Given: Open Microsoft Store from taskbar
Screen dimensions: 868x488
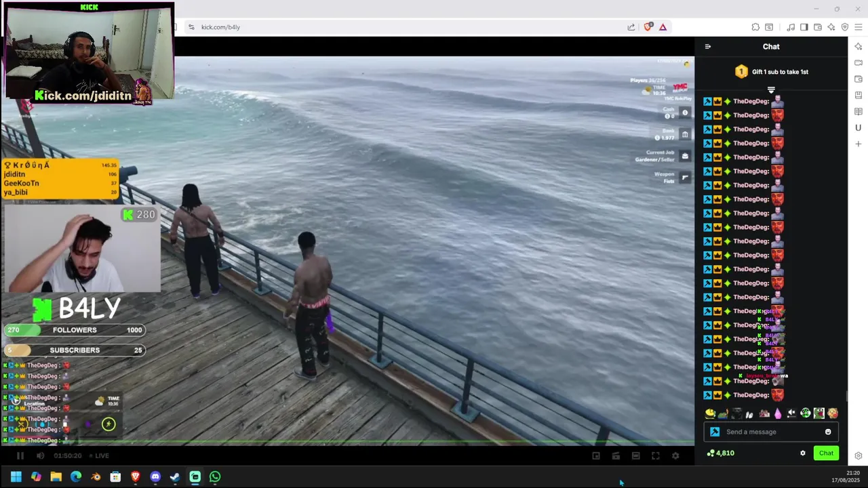Looking at the screenshot, I should tap(115, 477).
